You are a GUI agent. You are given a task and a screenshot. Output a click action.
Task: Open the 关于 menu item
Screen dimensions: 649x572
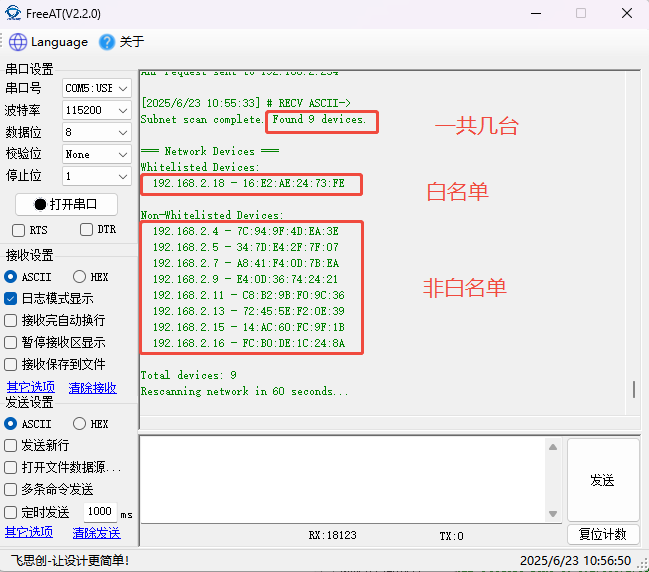pyautogui.click(x=132, y=42)
